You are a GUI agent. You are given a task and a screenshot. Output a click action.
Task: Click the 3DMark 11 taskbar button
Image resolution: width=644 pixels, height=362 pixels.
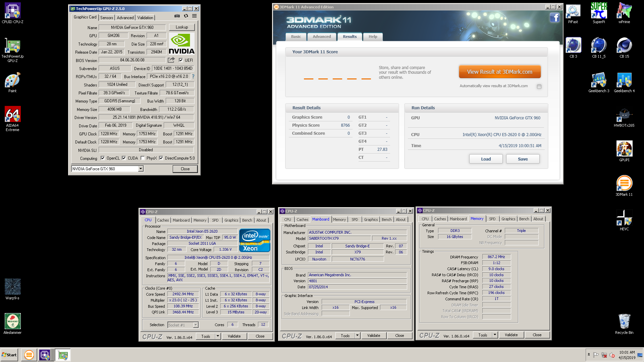(29, 355)
